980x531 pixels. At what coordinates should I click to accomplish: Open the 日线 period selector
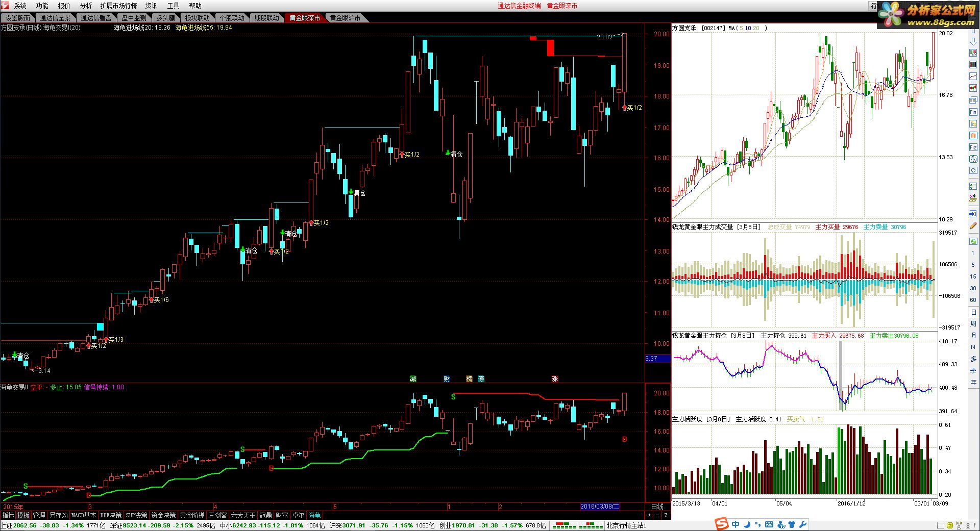coord(657,507)
